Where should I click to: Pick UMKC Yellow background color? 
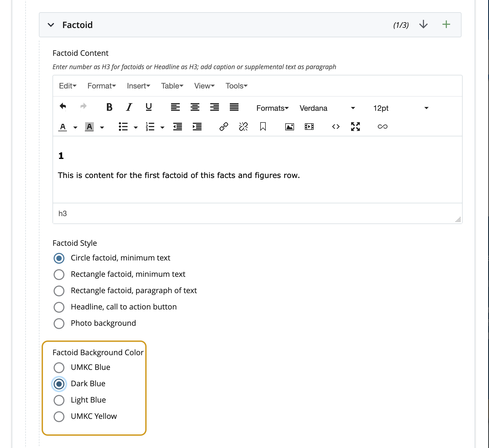pos(59,417)
